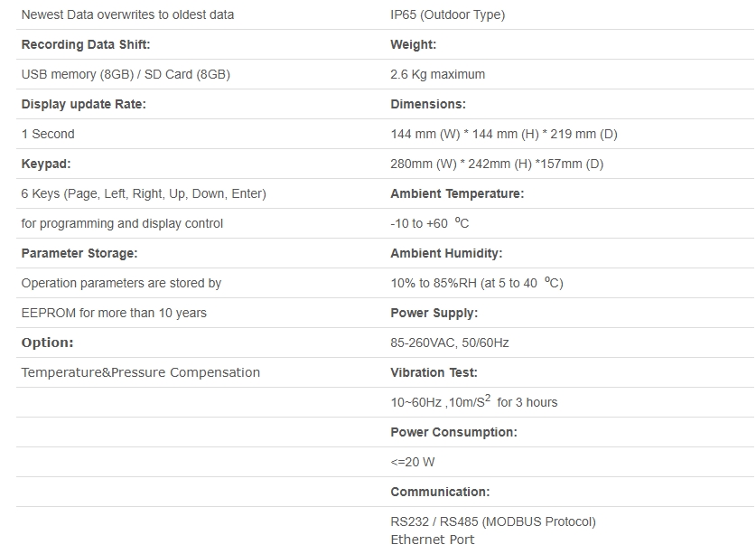Click the "280mm (W) * 242mm (H)" dimension row

pos(497,164)
